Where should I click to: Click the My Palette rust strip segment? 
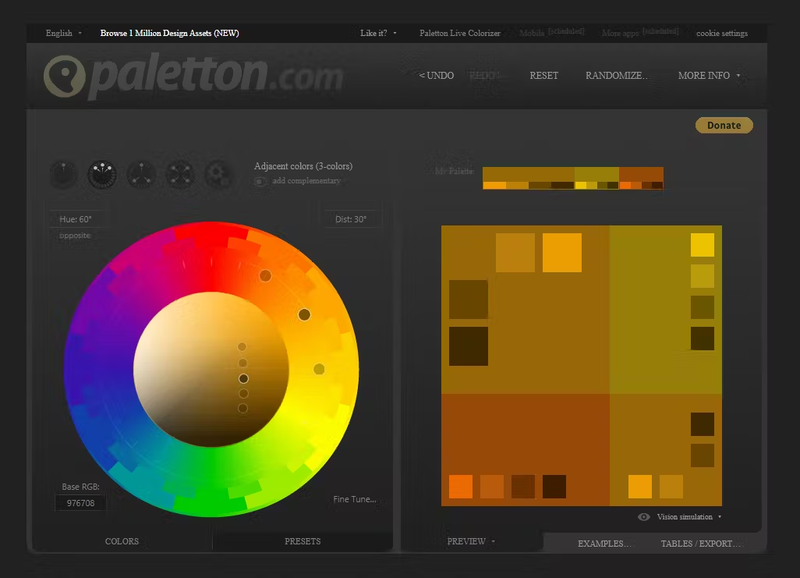641,174
